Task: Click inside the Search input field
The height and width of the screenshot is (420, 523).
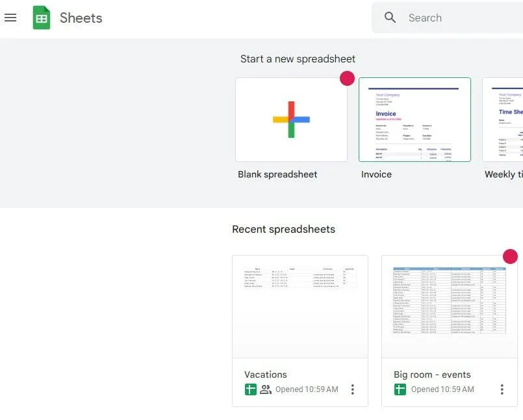Action: pos(448,18)
